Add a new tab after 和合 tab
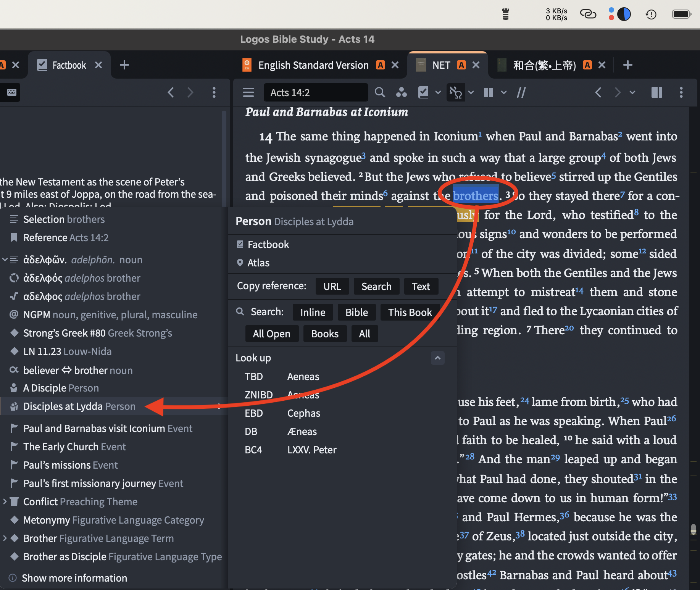 point(628,65)
